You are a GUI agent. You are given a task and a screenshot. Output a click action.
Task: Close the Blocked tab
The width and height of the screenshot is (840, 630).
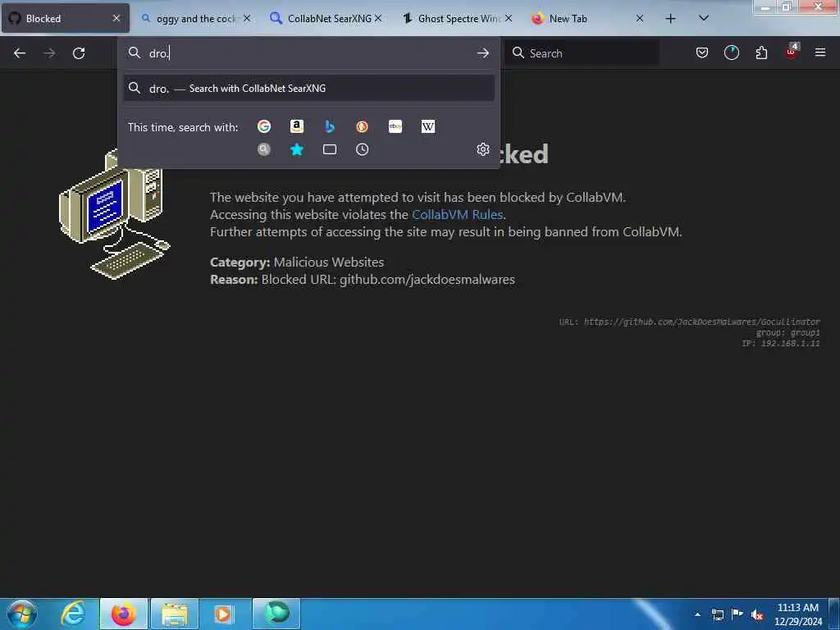[x=116, y=18]
